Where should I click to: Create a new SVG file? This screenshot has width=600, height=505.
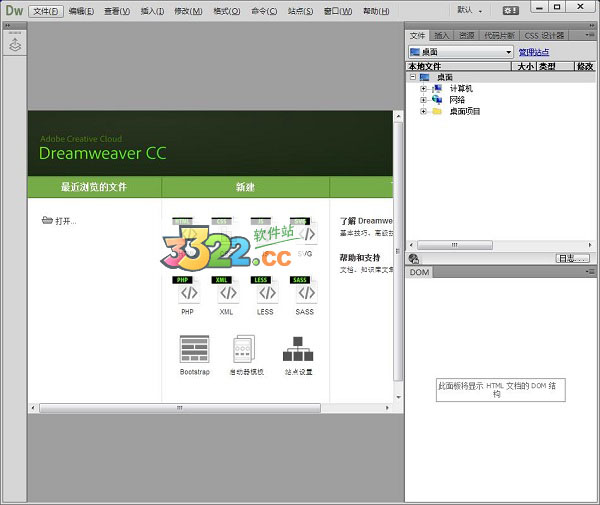(305, 232)
